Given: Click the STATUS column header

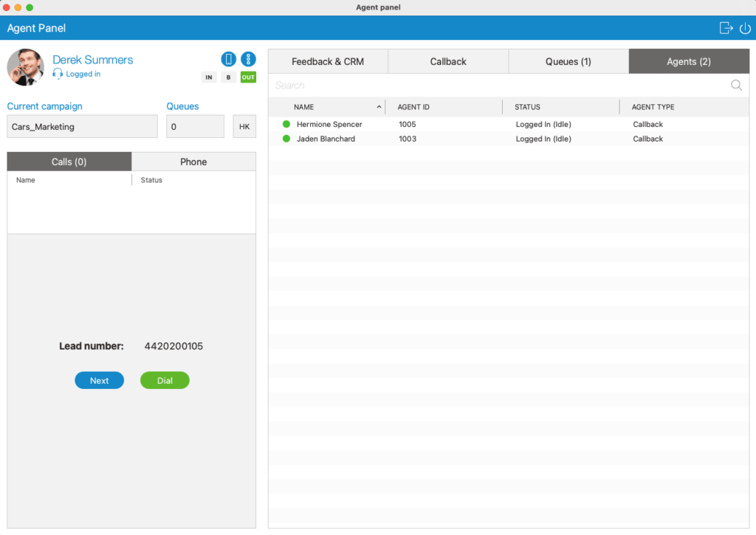Looking at the screenshot, I should (527, 107).
